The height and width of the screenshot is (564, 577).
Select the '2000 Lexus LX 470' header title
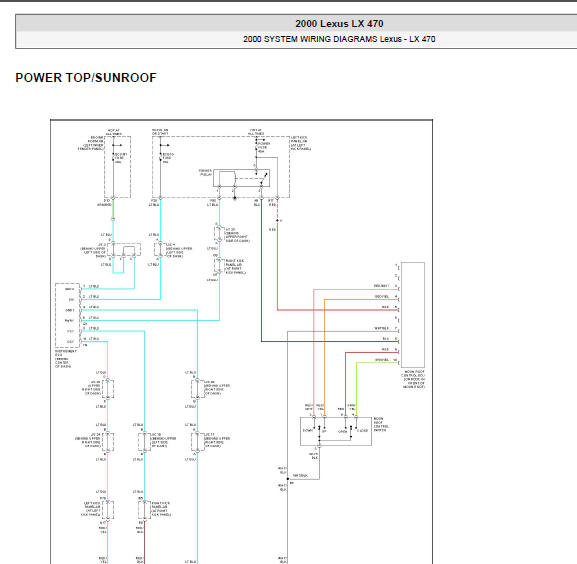point(339,24)
